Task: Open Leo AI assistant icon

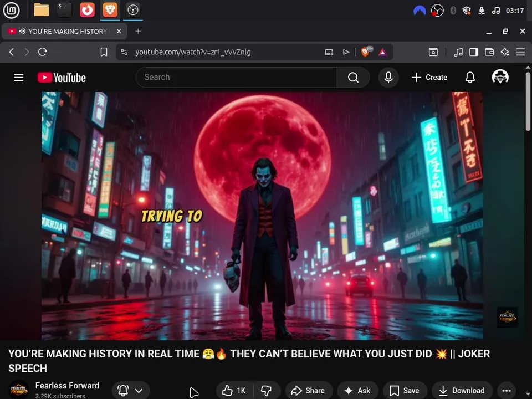Action: [505, 52]
